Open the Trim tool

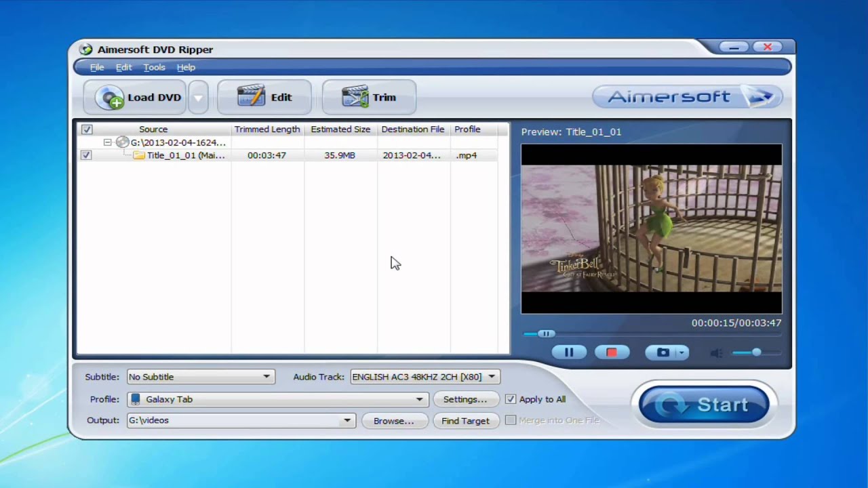pos(369,98)
